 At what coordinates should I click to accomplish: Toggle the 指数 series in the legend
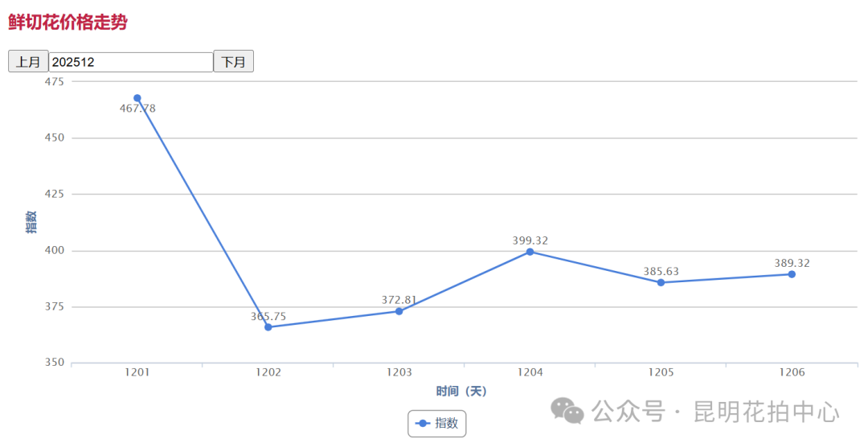436,423
